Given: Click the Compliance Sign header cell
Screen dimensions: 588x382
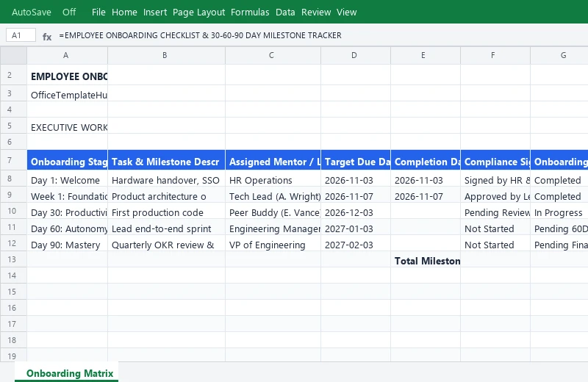Looking at the screenshot, I should pos(495,161).
